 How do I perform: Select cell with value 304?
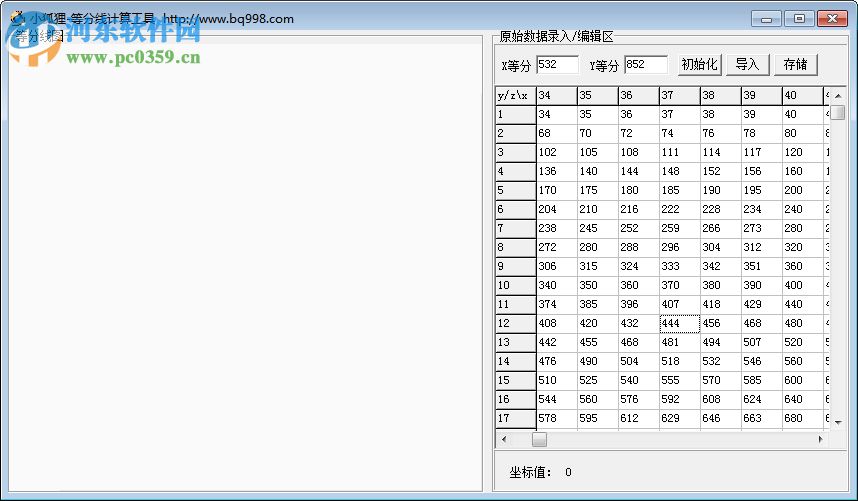[x=721, y=247]
